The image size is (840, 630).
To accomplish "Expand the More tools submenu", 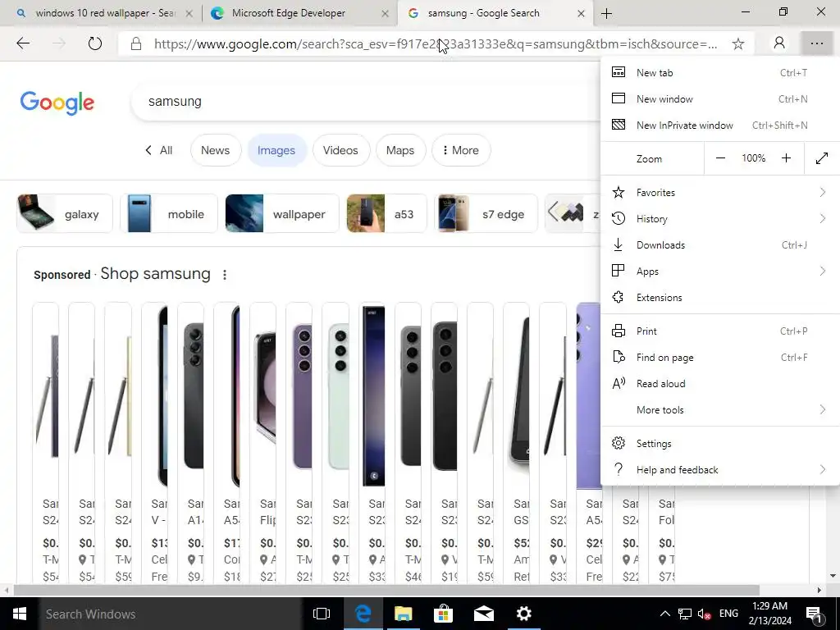I will 720,410.
